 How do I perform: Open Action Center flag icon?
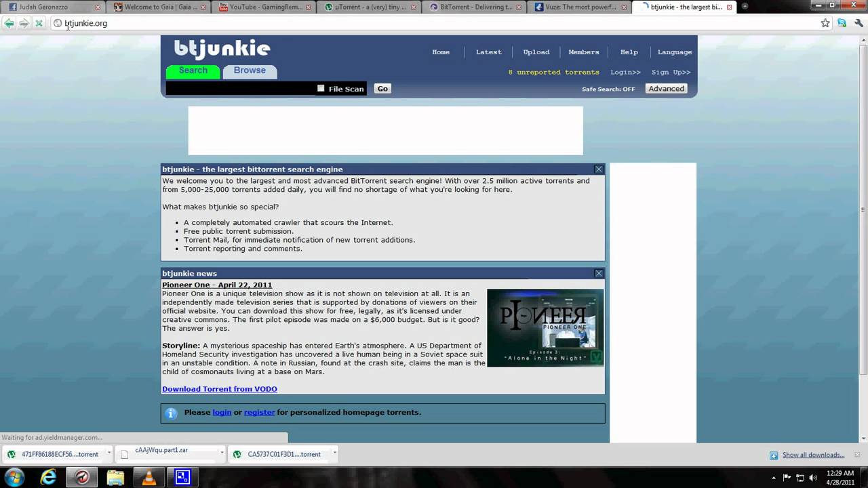(x=787, y=477)
